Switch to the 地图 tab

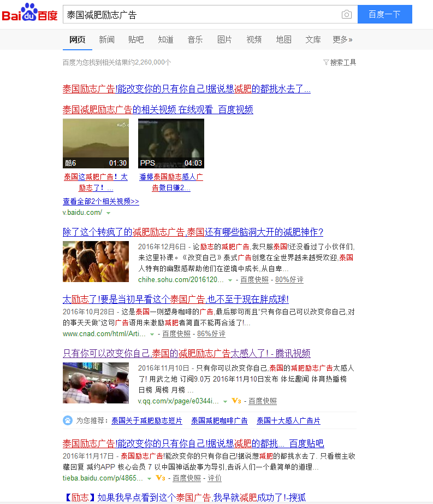coord(284,40)
